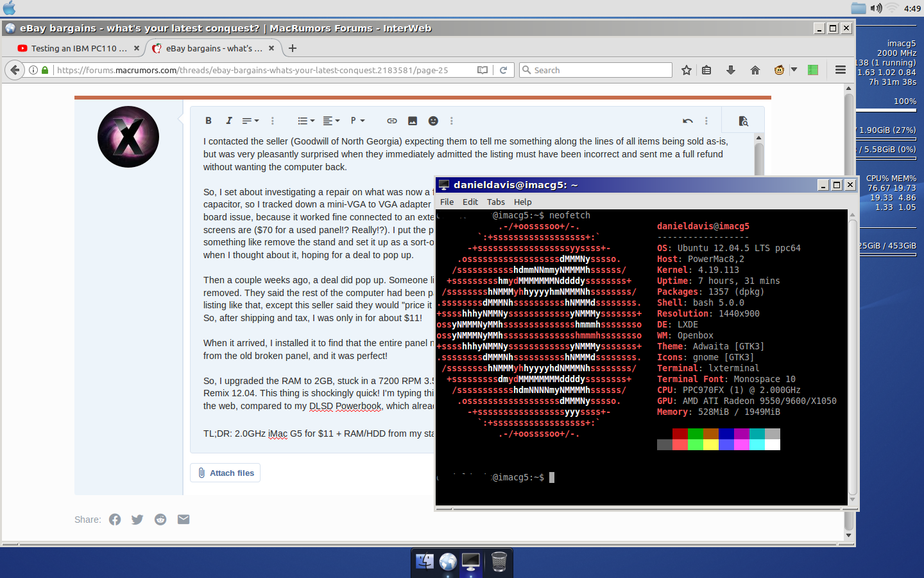Open the volume control in tray
This screenshot has height=578, width=924.
(x=876, y=8)
